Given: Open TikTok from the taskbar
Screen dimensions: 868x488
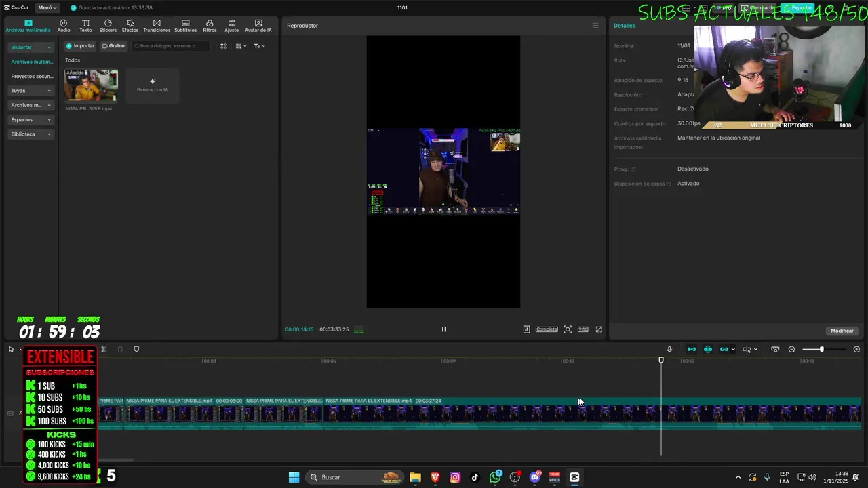Looking at the screenshot, I should (475, 477).
